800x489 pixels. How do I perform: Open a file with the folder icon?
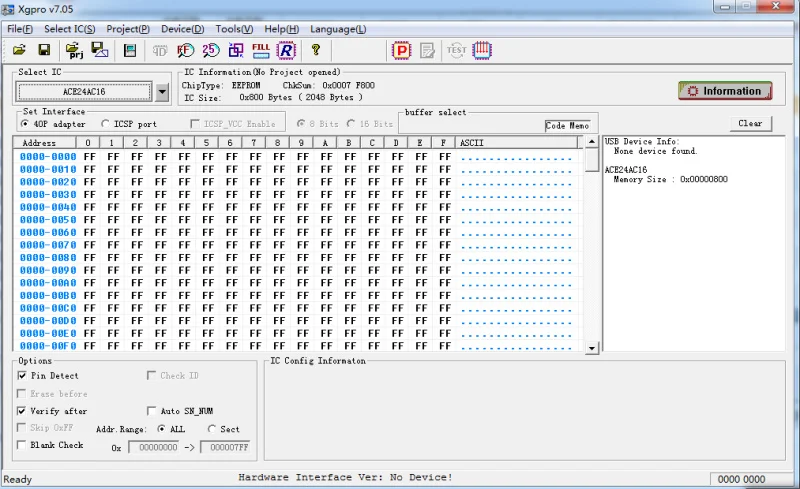19,50
